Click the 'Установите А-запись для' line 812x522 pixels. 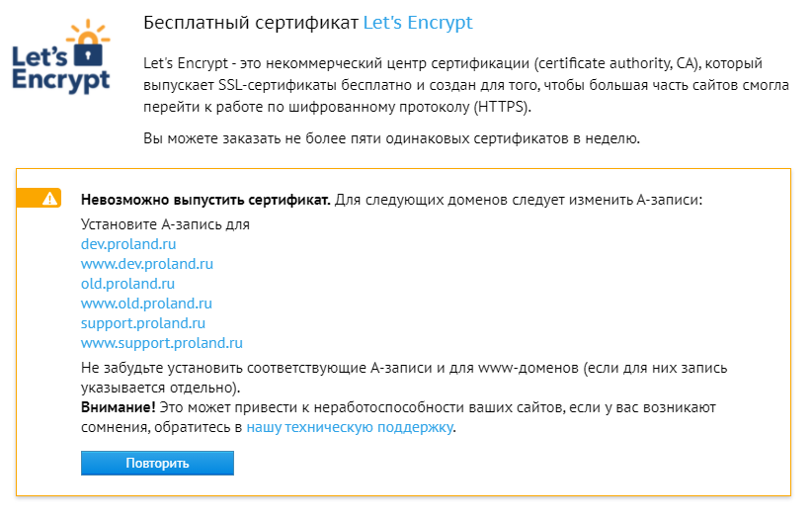pyautogui.click(x=165, y=224)
